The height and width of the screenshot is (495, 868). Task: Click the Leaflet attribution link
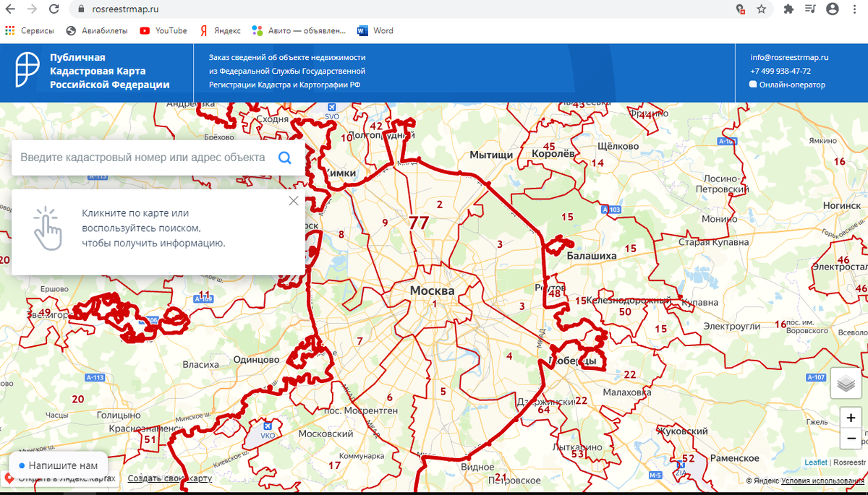[x=816, y=462]
